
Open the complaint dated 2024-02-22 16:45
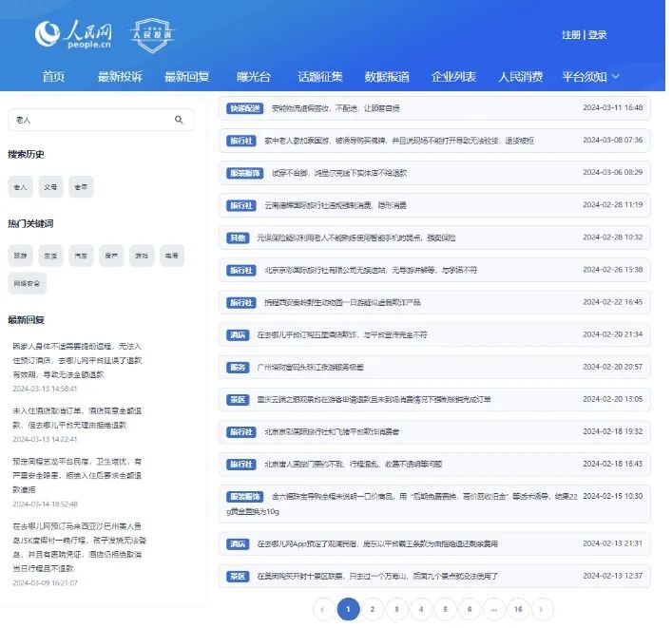point(434,302)
